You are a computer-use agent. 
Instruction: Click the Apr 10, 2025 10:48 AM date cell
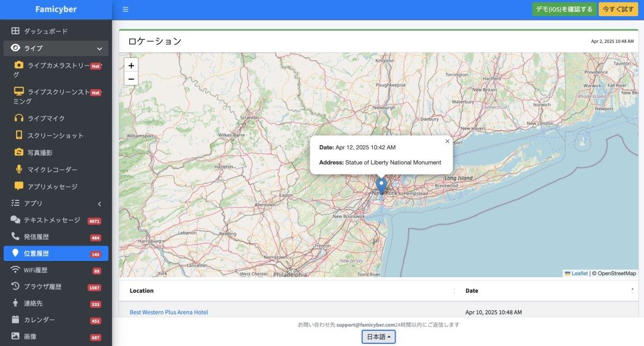[x=493, y=312]
